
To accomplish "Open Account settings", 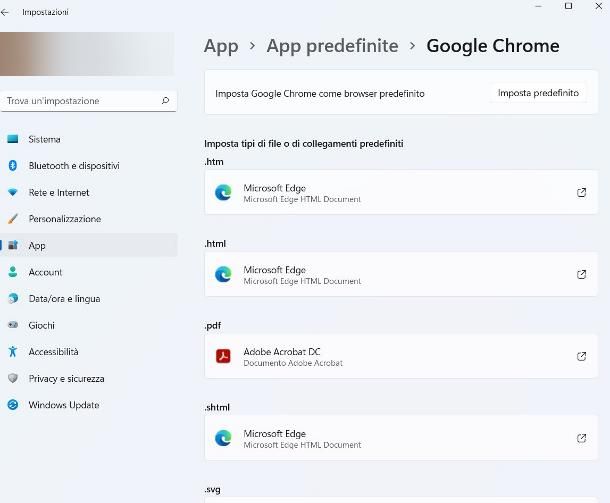I will coord(89,272).
